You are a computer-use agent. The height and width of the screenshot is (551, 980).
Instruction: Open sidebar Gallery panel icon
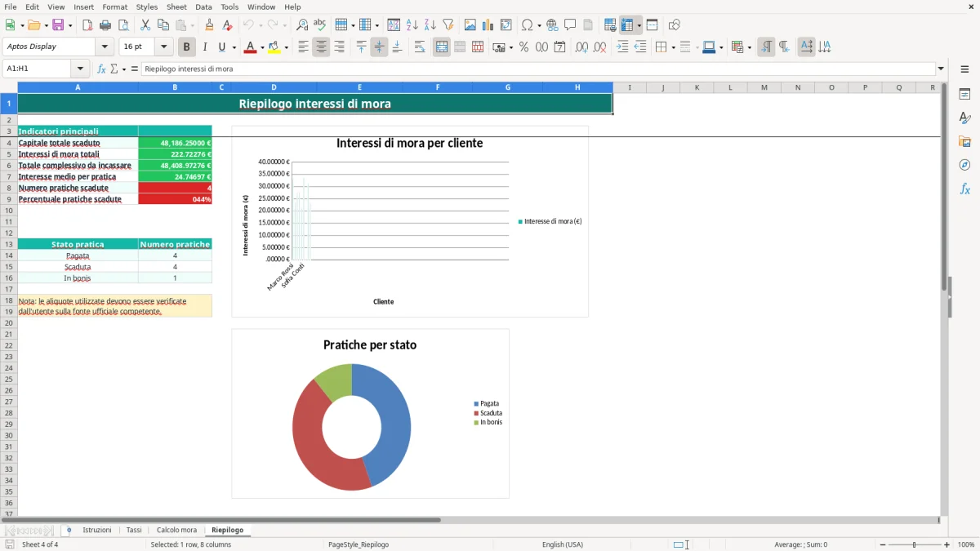(x=964, y=142)
